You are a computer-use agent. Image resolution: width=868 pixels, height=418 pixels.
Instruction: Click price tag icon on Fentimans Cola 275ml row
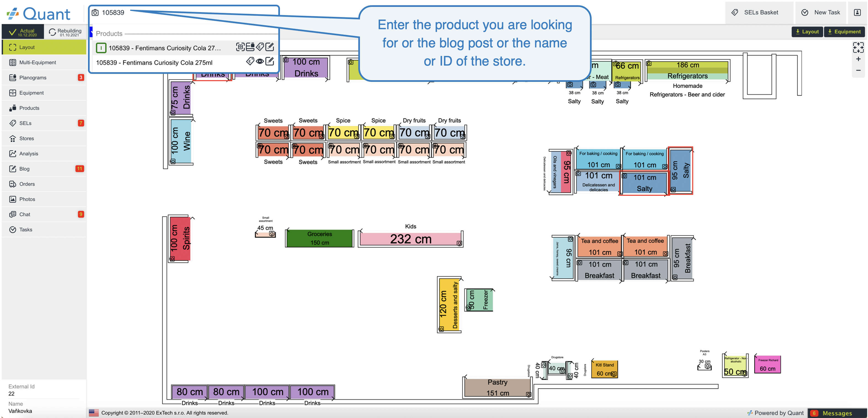pyautogui.click(x=250, y=61)
